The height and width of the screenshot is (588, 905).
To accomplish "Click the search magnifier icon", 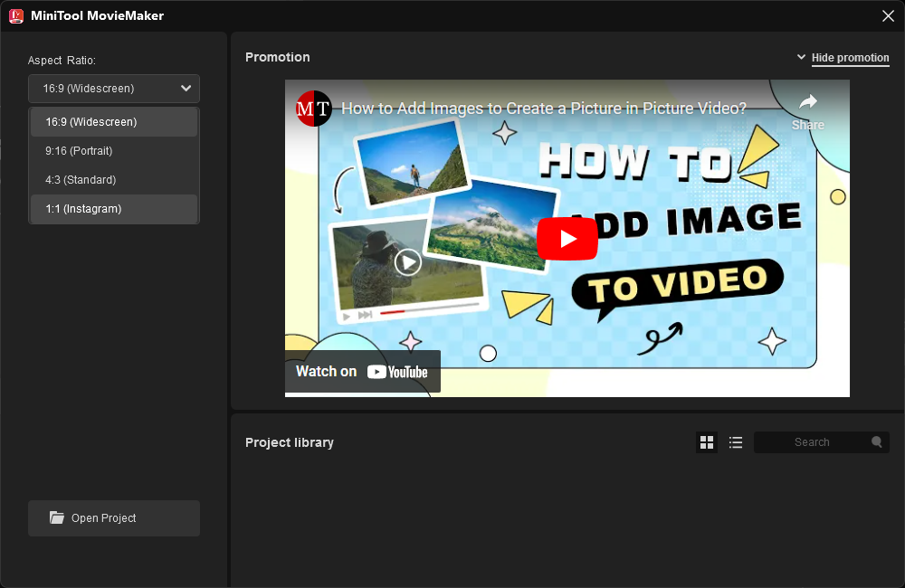I will pyautogui.click(x=877, y=442).
